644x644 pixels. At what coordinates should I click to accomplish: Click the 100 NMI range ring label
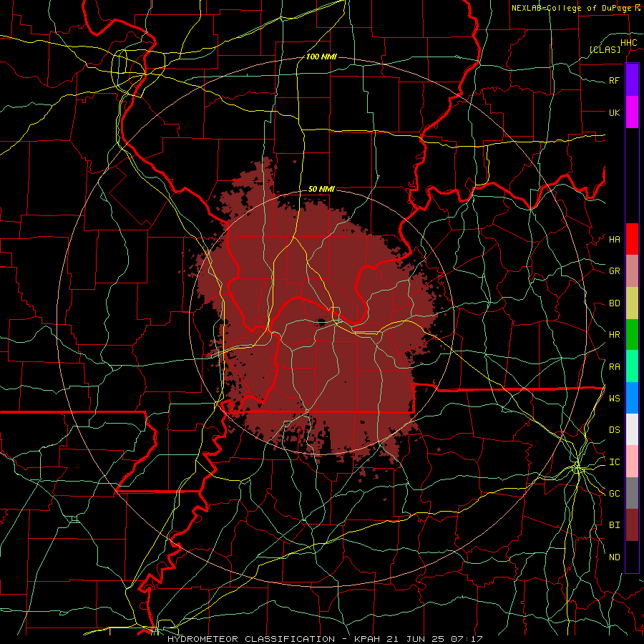pos(321,57)
